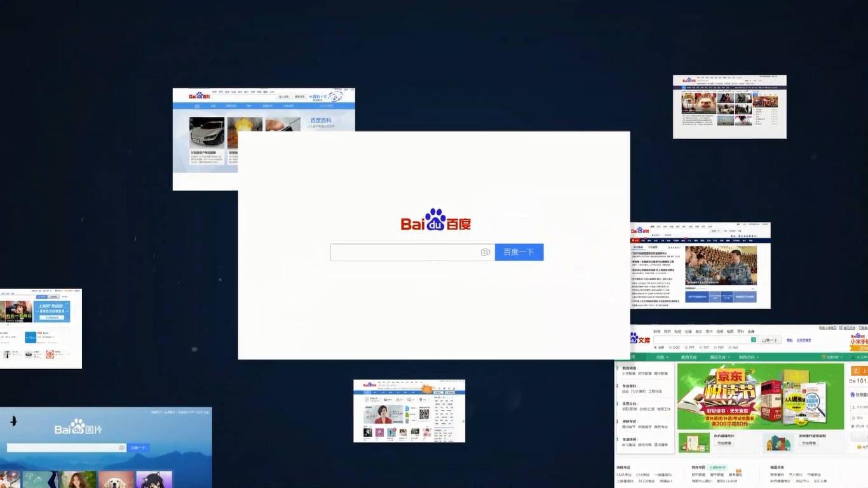The width and height of the screenshot is (868, 488).
Task: Open the 地图 link in the 文库 top navigation
Action: [730, 331]
